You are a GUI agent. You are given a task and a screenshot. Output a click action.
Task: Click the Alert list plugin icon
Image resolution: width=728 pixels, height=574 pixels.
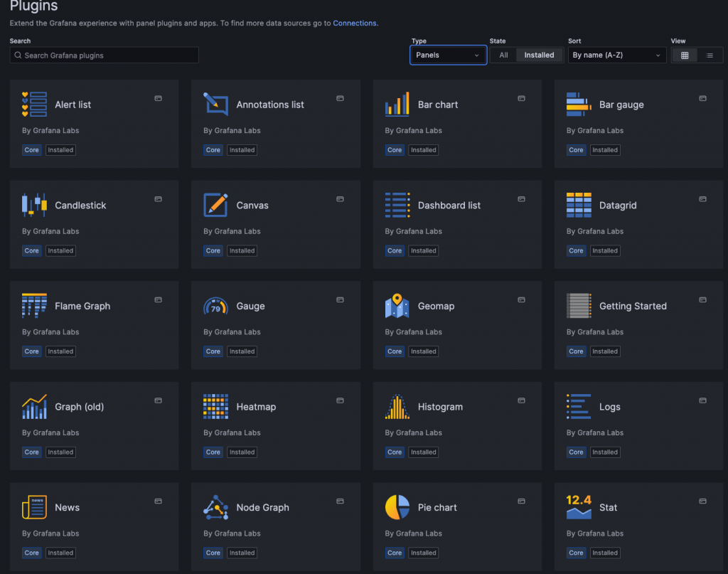coord(34,105)
